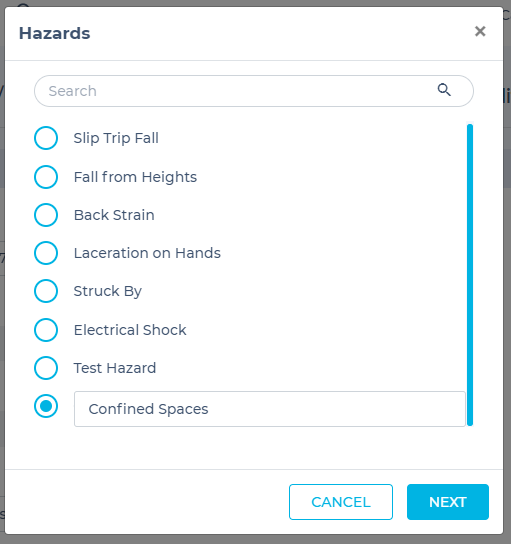Image resolution: width=511 pixels, height=544 pixels.
Task: Click the 'Electrical Shock' label text
Action: (x=130, y=330)
